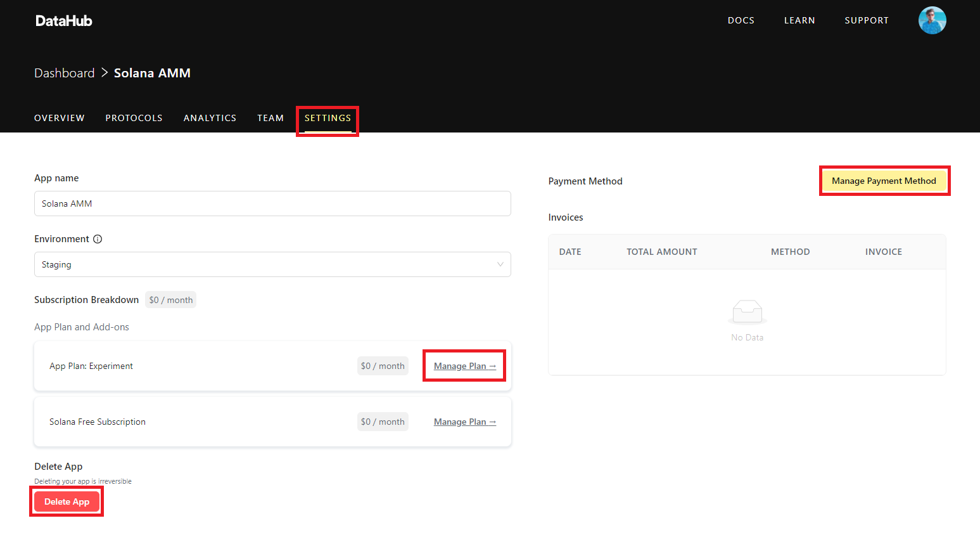The height and width of the screenshot is (556, 980).
Task: Click the METHOD column header
Action: pyautogui.click(x=791, y=252)
